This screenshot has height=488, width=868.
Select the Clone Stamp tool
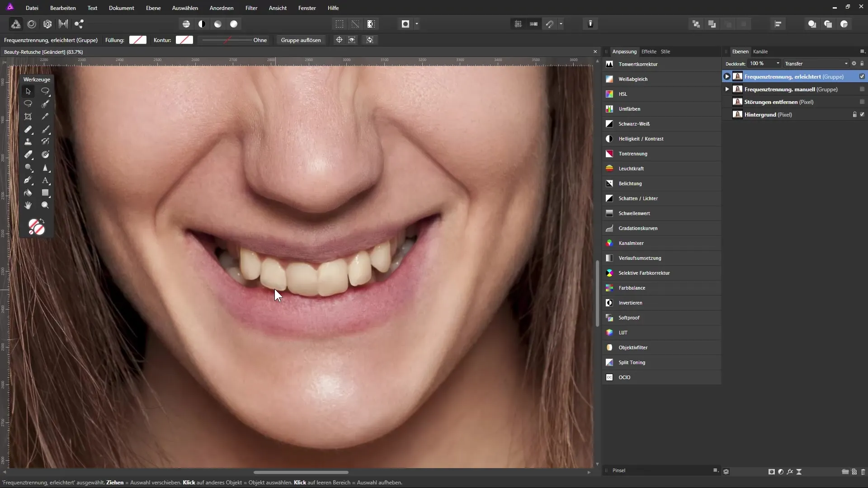pos(28,142)
